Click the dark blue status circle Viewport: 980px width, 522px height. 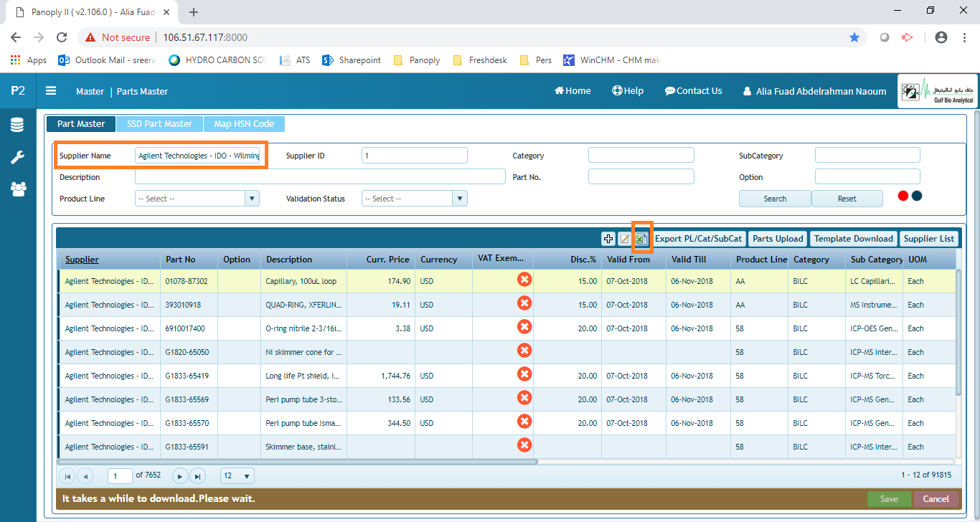[x=917, y=196]
